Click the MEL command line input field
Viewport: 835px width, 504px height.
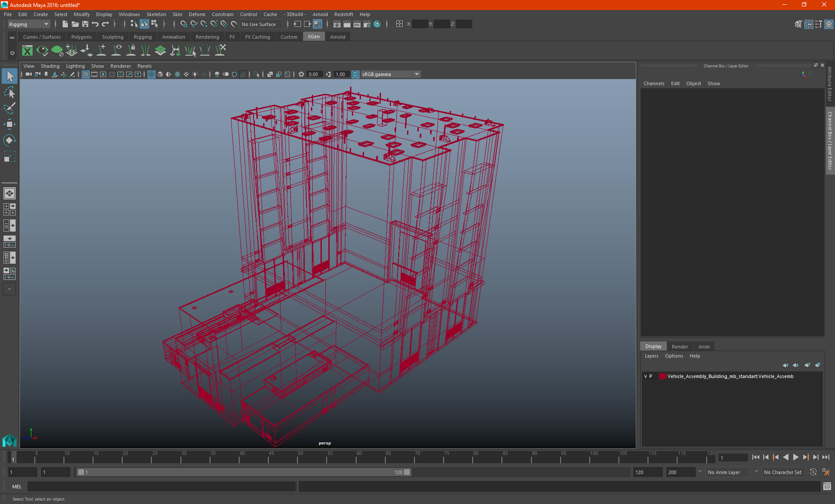[161, 487]
